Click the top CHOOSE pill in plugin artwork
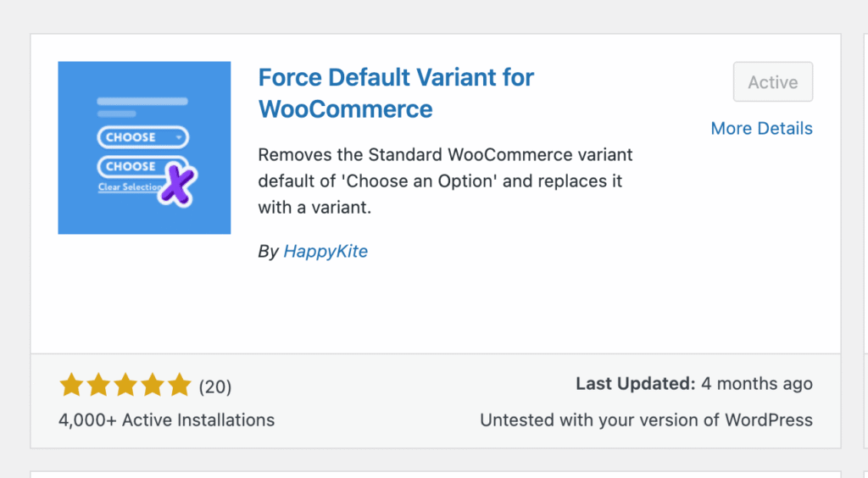 pos(142,137)
